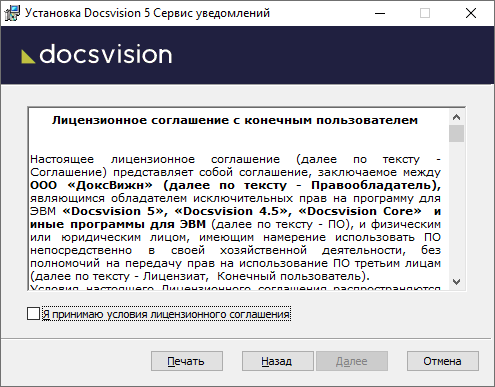This screenshot has height=387, width=495.
Task: Accept license terms checkbox
Action: [33, 314]
